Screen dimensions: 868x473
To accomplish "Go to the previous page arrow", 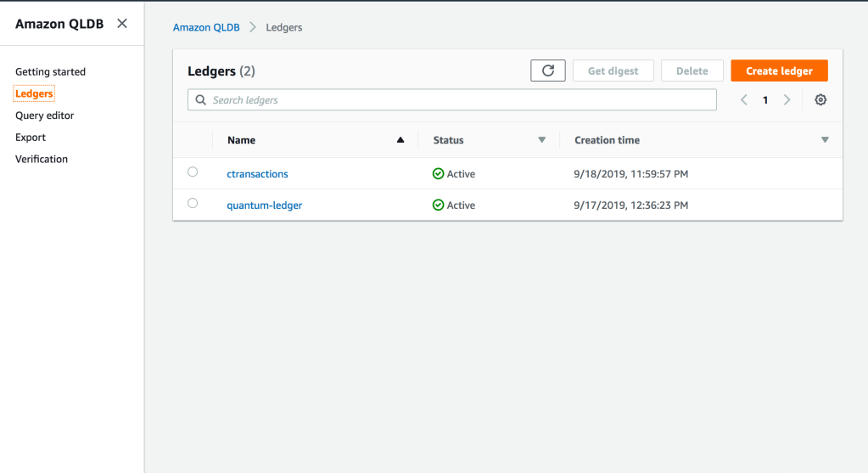I will pyautogui.click(x=744, y=100).
